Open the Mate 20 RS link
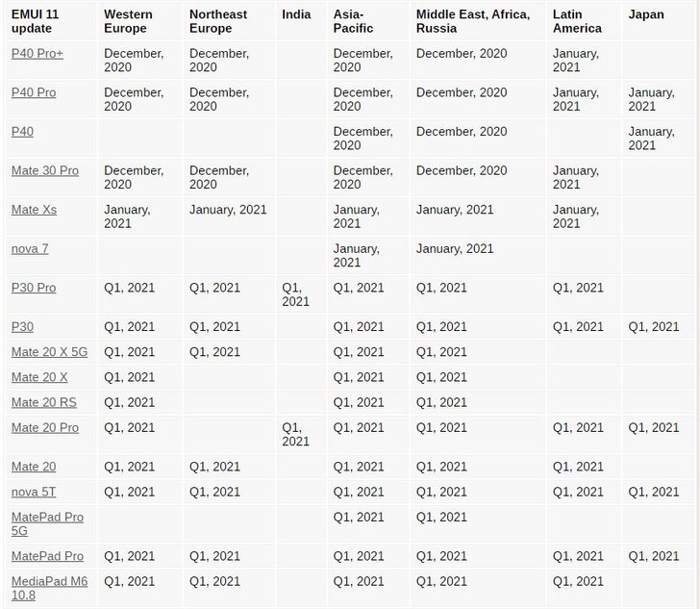The height and width of the screenshot is (609, 700). 44,402
